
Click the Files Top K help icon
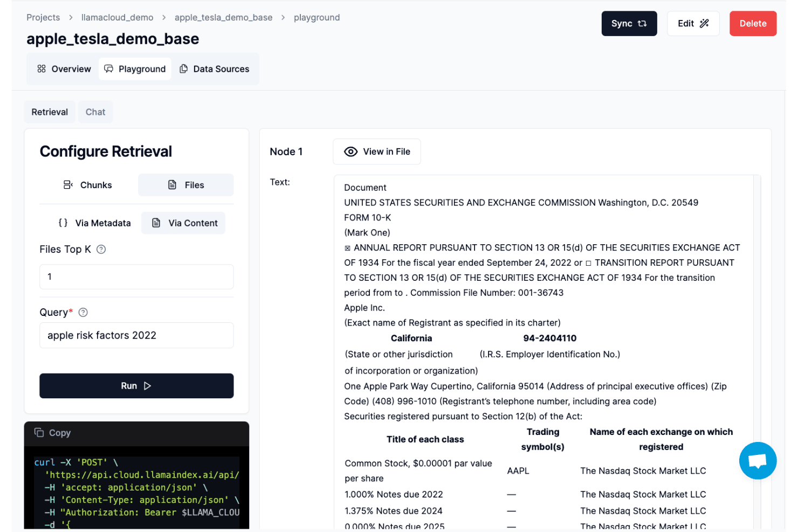(101, 250)
